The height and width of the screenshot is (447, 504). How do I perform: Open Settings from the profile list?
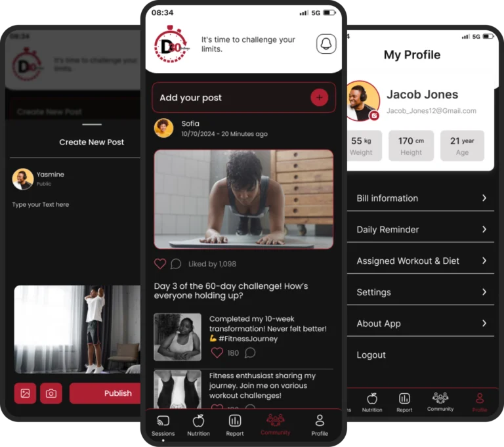coord(420,292)
